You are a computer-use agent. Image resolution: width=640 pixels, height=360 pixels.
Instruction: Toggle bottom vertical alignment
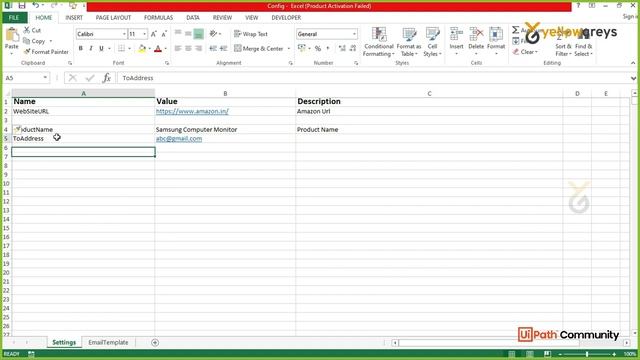[198, 33]
